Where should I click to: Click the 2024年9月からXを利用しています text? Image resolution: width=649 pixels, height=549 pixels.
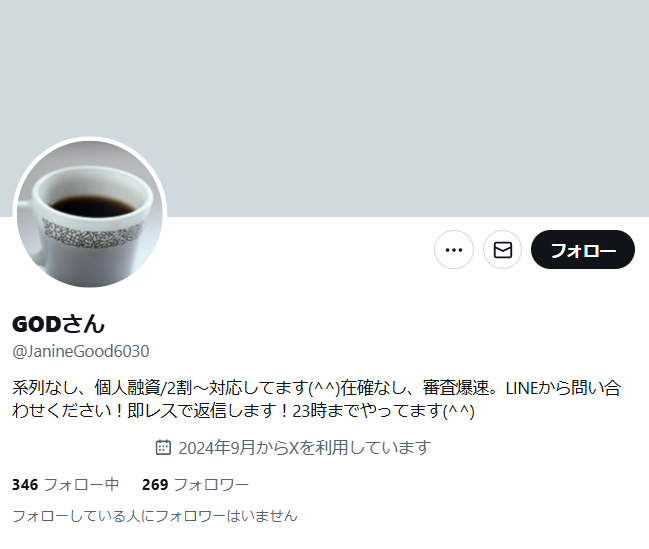pos(305,448)
